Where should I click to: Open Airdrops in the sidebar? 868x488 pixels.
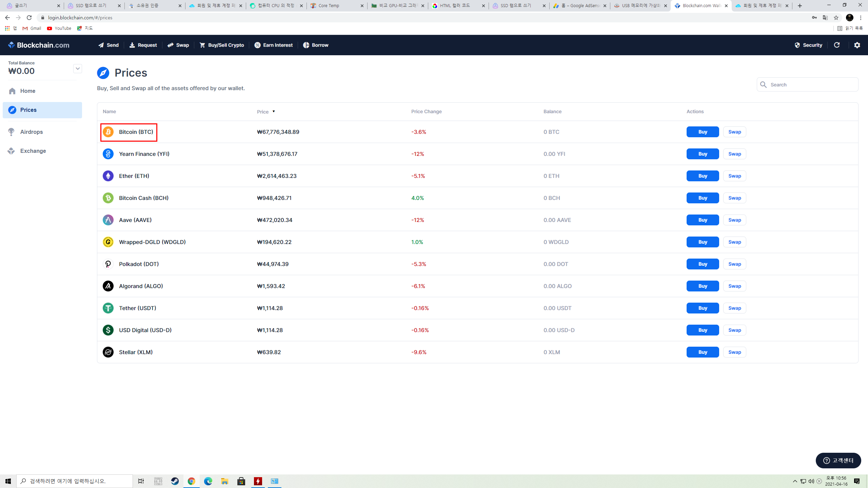(42, 132)
